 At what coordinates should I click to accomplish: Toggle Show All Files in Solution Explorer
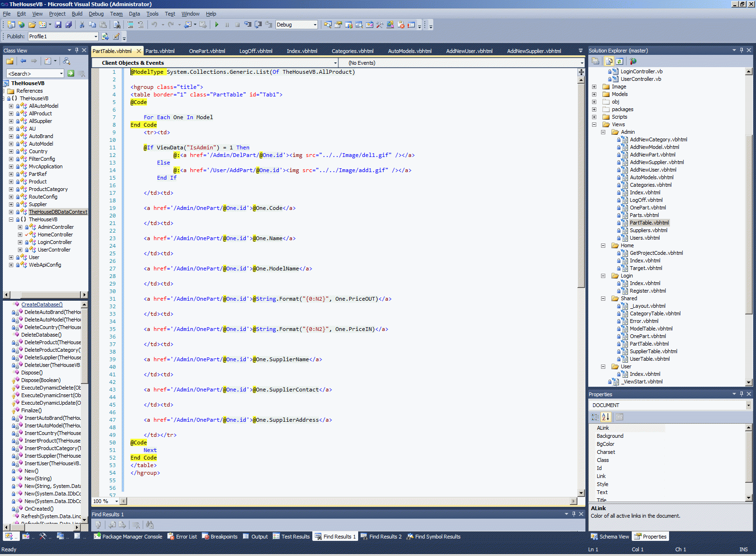click(x=609, y=61)
